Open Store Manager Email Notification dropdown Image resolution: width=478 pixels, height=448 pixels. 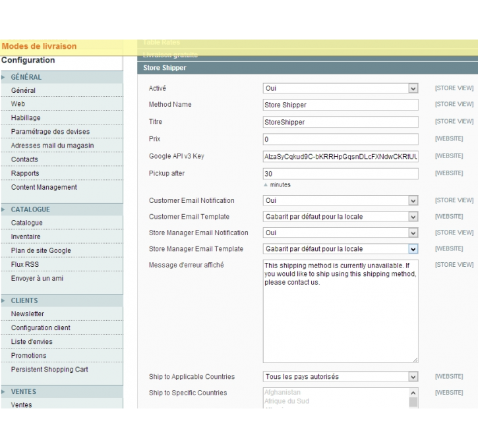340,233
